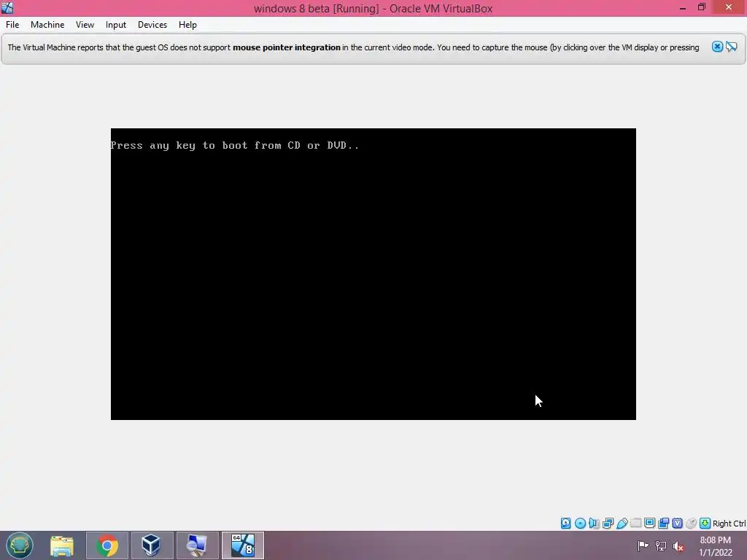Click the USB devices status icon
747x560 pixels.
click(622, 524)
